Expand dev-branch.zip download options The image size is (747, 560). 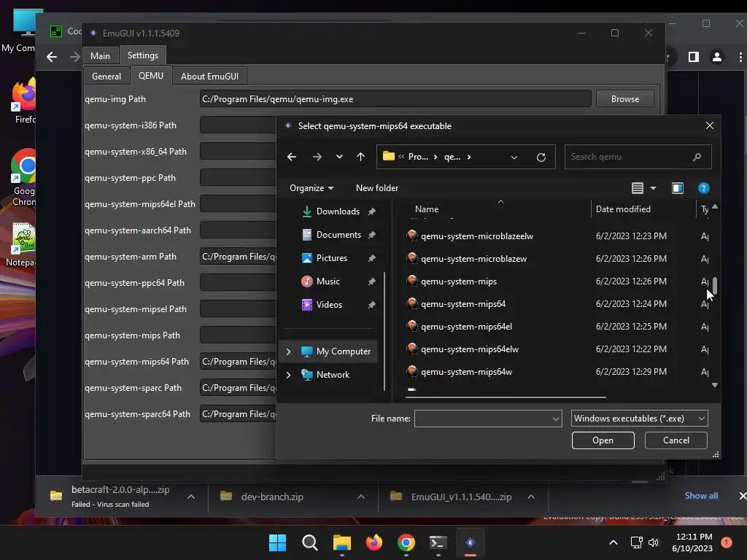coord(361,497)
